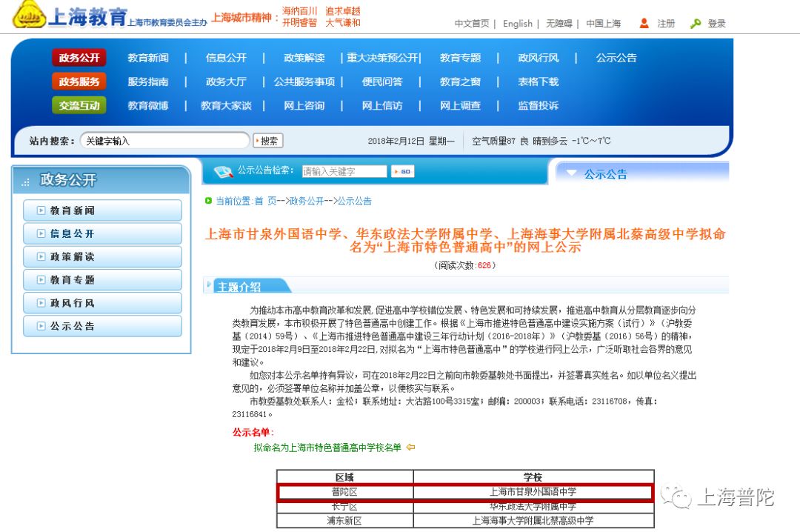Open 监督投诉 menu item
The height and width of the screenshot is (532, 800).
[539, 106]
